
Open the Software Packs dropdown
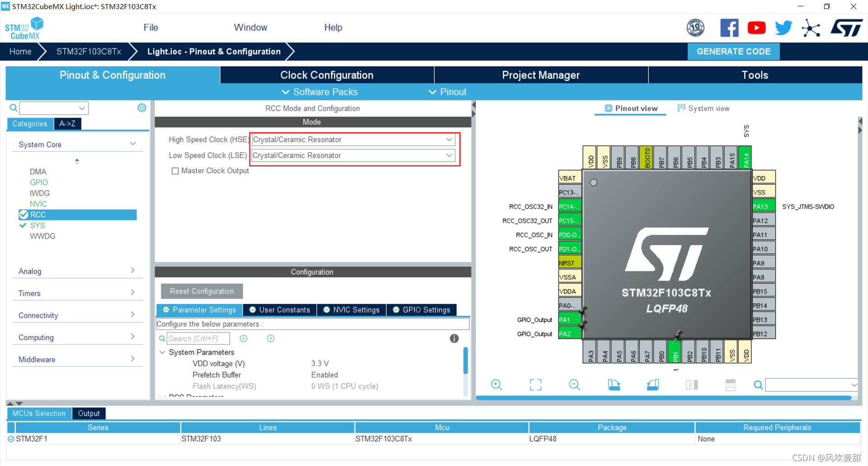pyautogui.click(x=320, y=92)
